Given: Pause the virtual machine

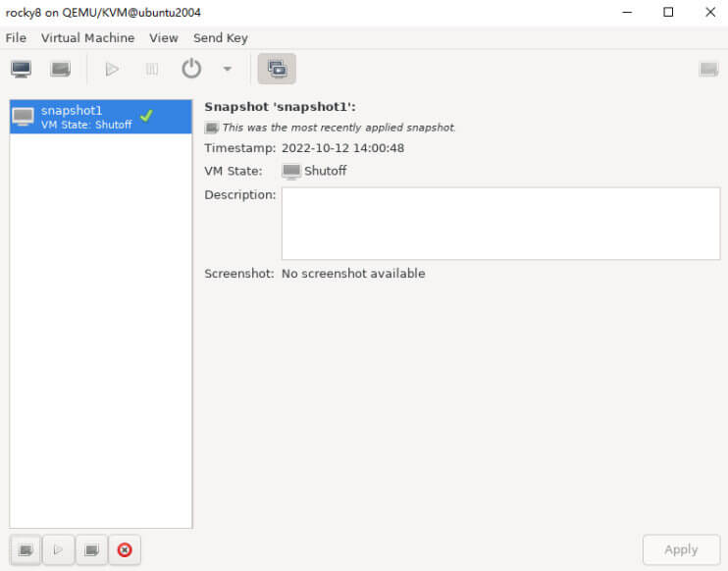Looking at the screenshot, I should (152, 69).
